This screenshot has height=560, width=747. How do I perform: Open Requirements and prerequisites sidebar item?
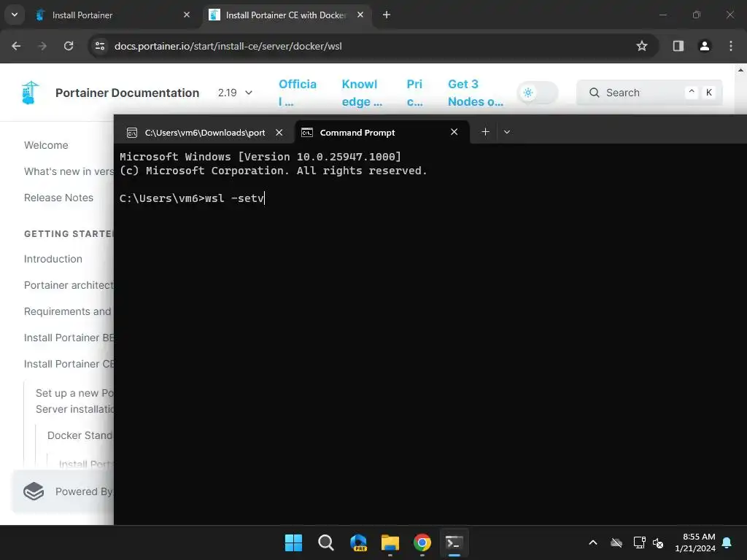(69, 311)
